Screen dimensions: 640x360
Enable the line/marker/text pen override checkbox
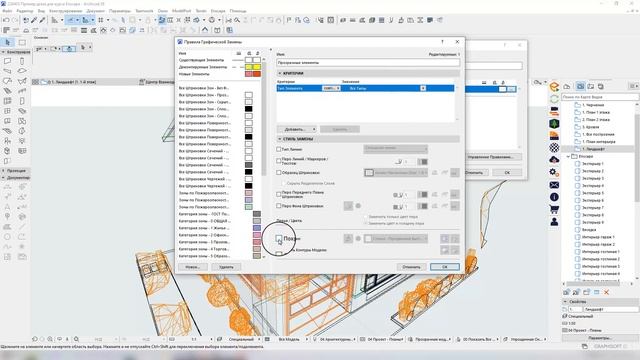(x=279, y=161)
